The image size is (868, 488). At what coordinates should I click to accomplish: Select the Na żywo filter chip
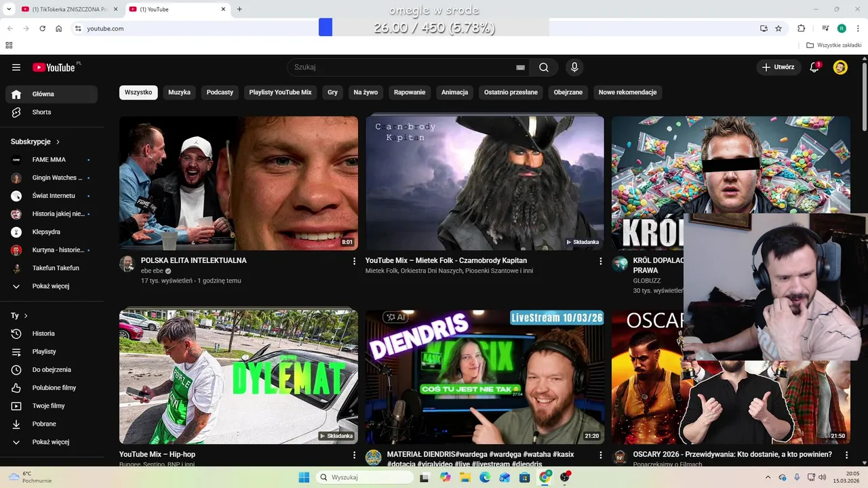coord(366,92)
